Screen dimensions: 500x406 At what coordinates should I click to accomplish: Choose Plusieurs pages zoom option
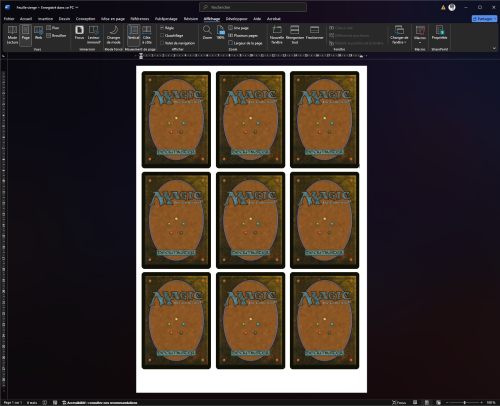coord(243,35)
